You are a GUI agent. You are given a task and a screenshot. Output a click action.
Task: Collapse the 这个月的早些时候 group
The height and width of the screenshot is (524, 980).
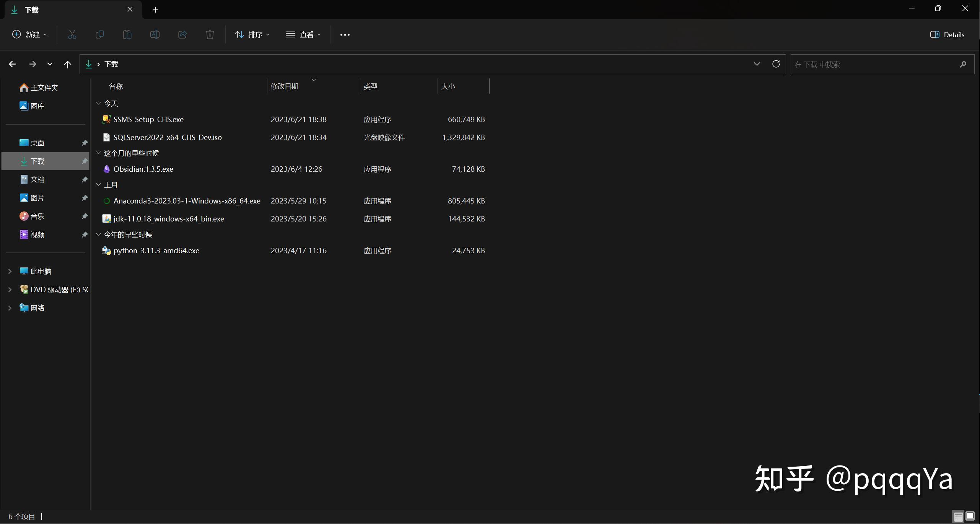coord(98,153)
